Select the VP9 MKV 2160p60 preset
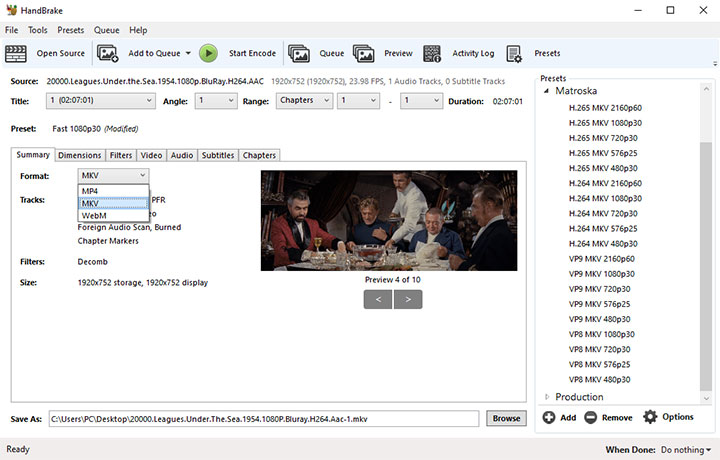Viewport: 720px width, 460px height. coord(602,259)
